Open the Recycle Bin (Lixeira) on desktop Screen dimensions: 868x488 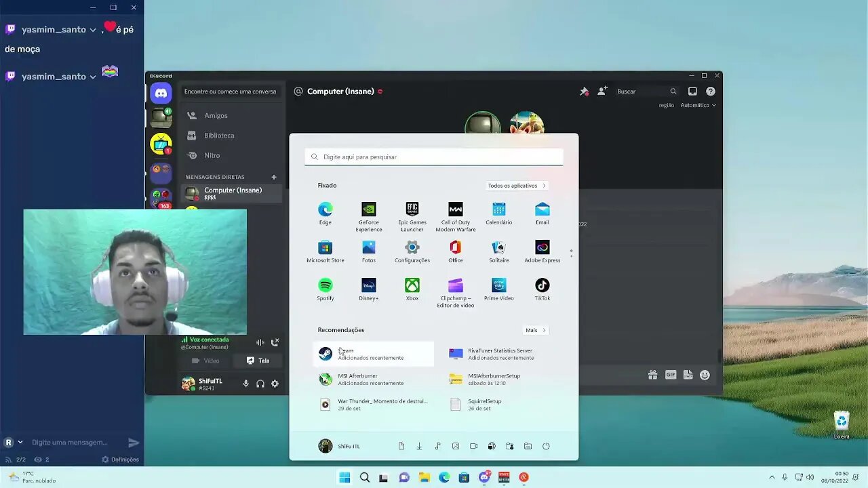(842, 425)
